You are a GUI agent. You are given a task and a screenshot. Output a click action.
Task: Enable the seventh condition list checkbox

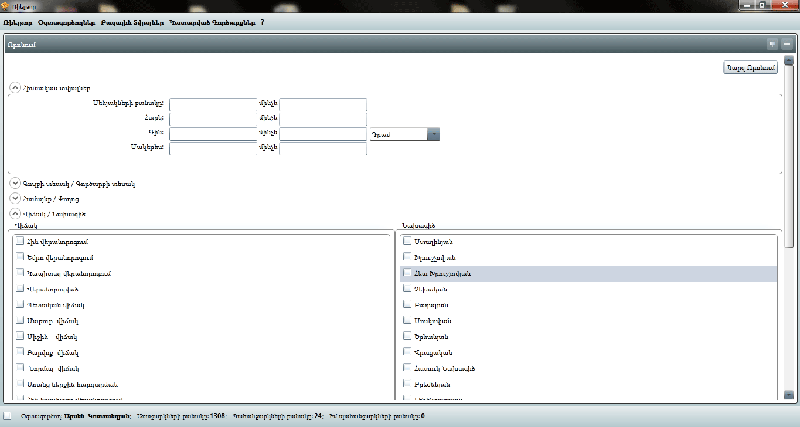[20, 336]
